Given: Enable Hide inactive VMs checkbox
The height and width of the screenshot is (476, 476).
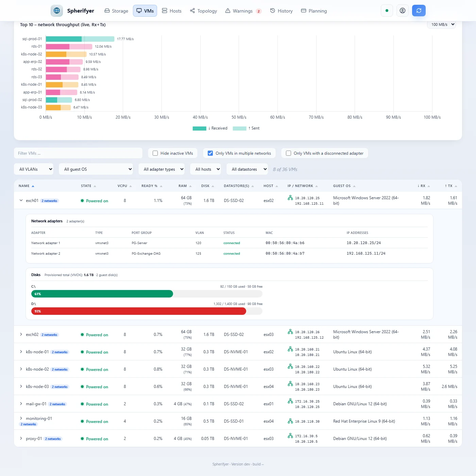Looking at the screenshot, I should click(x=155, y=153).
